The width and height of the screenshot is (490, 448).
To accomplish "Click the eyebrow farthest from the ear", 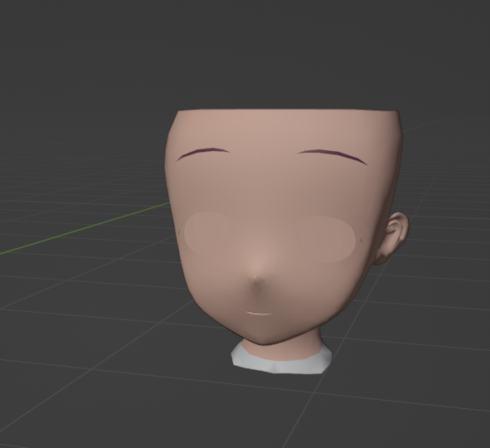I will tap(202, 153).
